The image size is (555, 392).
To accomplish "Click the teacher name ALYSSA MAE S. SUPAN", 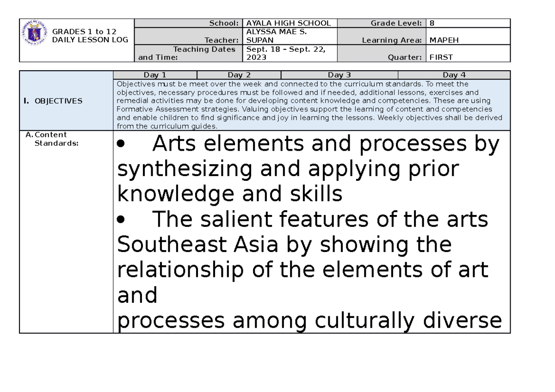I will click(x=277, y=36).
